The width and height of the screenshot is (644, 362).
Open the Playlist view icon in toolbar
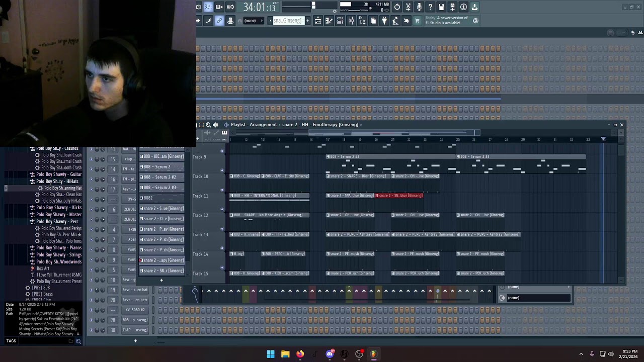tap(318, 21)
